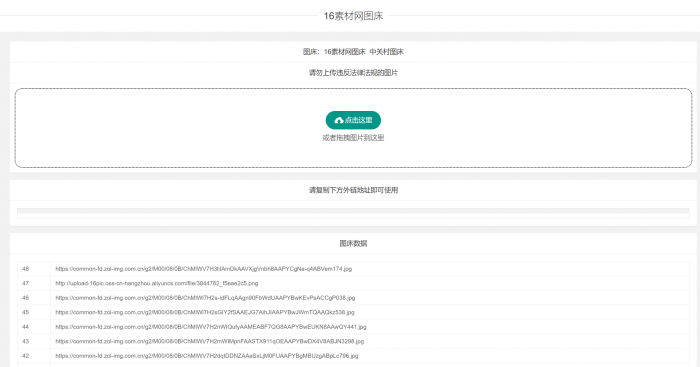Click the 请勿上传违反法律法规的图片 notice
700x367 pixels.
pyautogui.click(x=353, y=73)
